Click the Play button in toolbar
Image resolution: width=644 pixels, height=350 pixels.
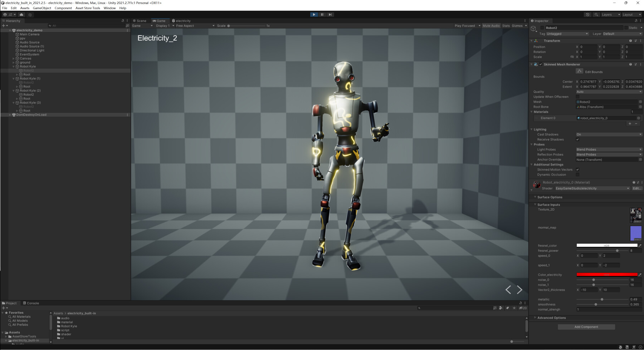(x=314, y=15)
